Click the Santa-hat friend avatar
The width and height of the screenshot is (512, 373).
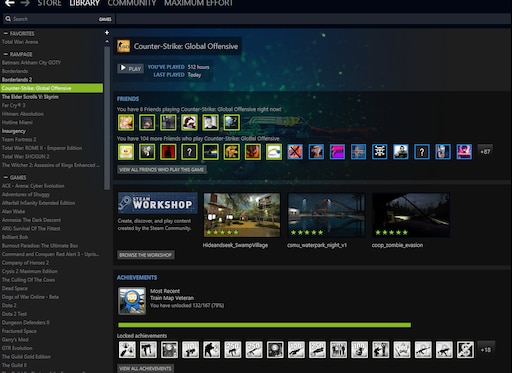point(189,122)
